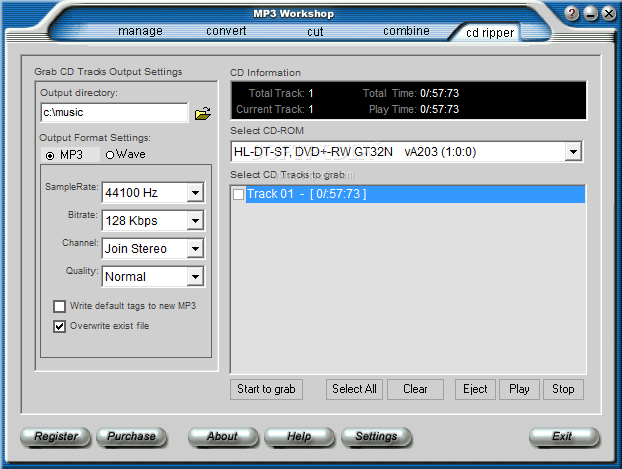Select the MP3 output format radio button
Image resolution: width=622 pixels, height=469 pixels.
[50, 156]
